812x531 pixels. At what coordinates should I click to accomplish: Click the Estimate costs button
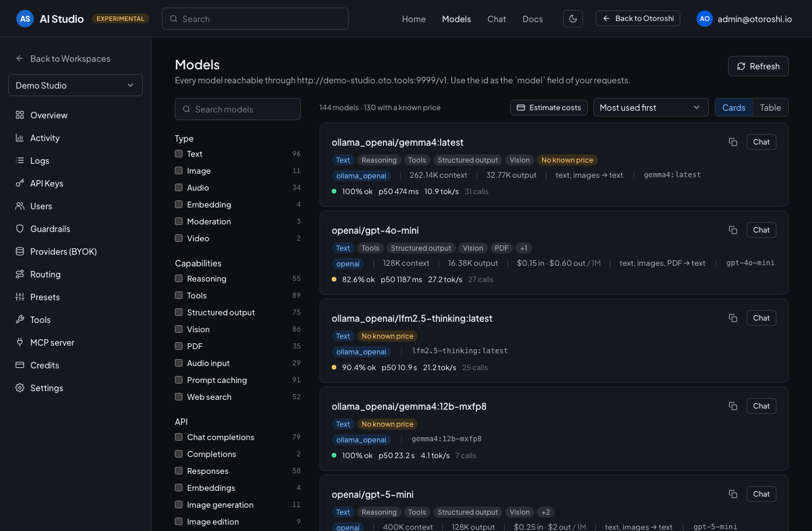(x=549, y=107)
